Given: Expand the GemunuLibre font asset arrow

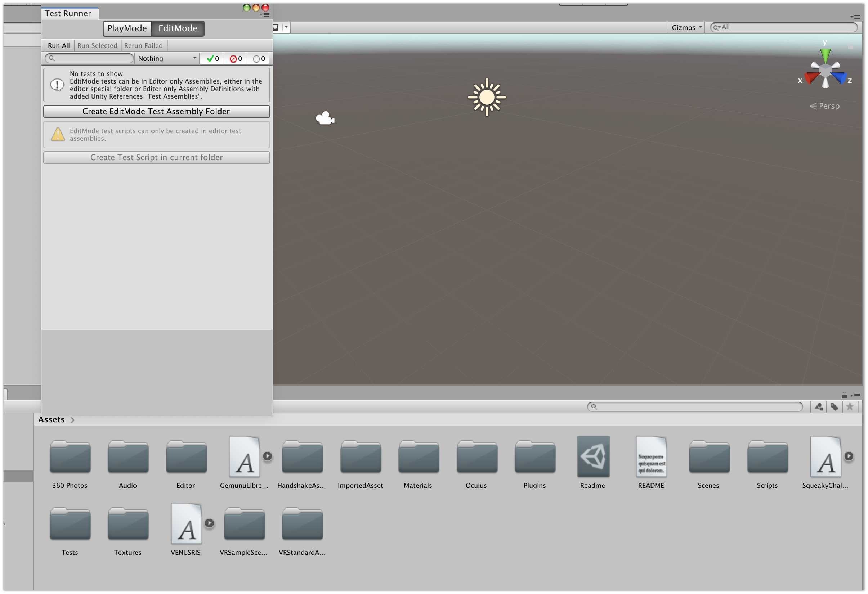Looking at the screenshot, I should [267, 456].
